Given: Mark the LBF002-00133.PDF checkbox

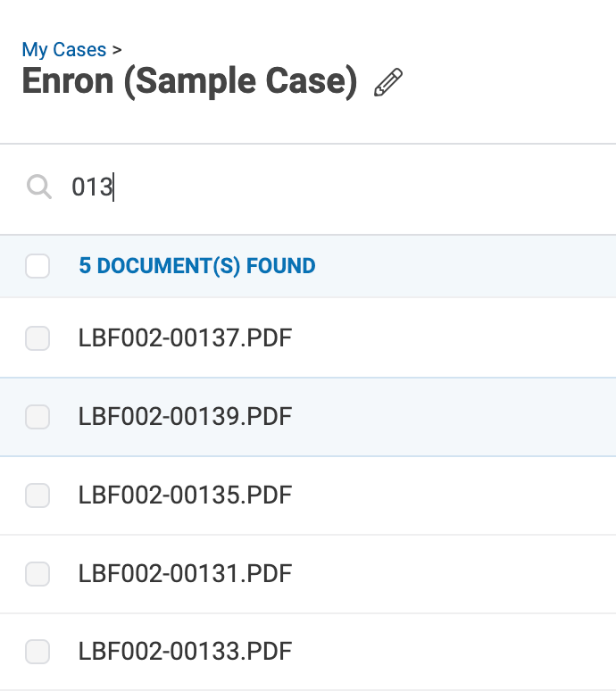Looking at the screenshot, I should (x=37, y=651).
